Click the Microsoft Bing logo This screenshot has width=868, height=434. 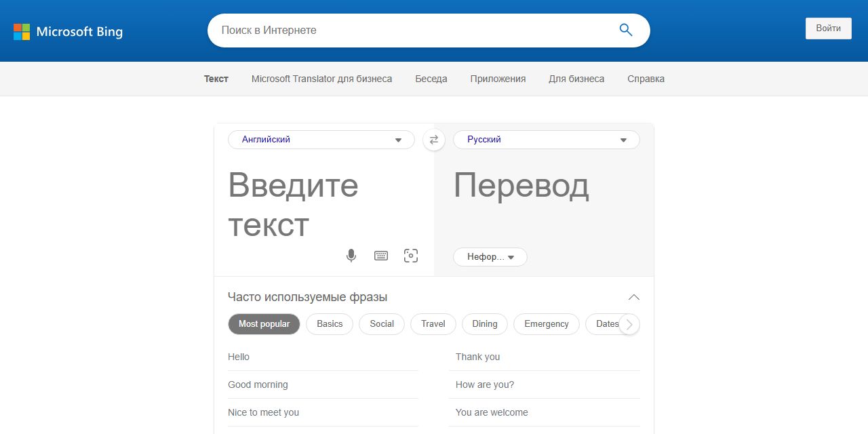68,31
